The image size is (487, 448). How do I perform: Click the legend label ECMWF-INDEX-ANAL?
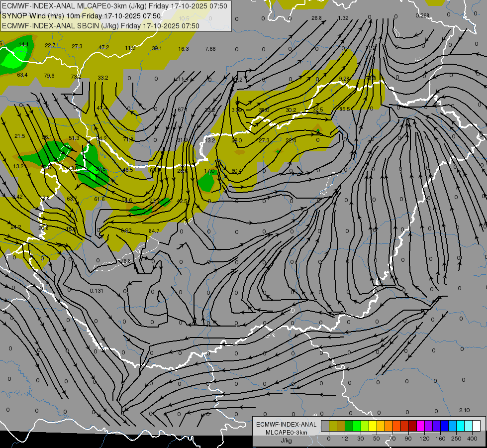point(287,425)
